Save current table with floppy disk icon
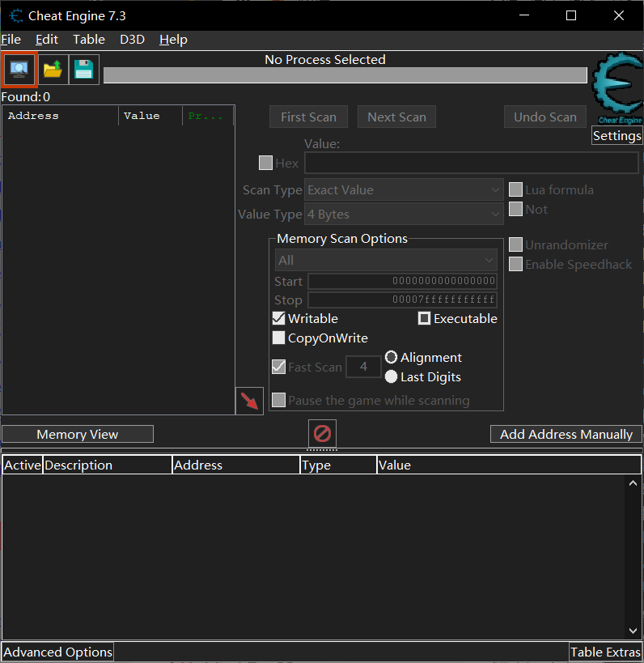 (83, 70)
